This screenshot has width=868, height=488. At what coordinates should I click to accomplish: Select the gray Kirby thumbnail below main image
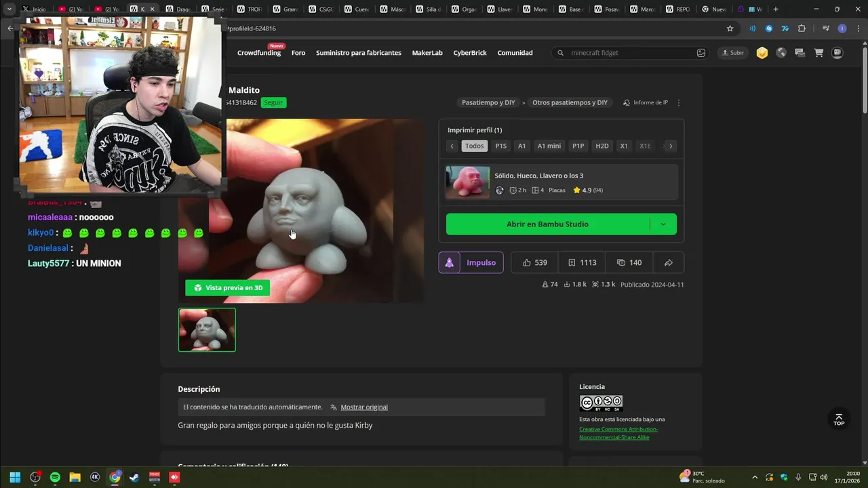coord(207,330)
